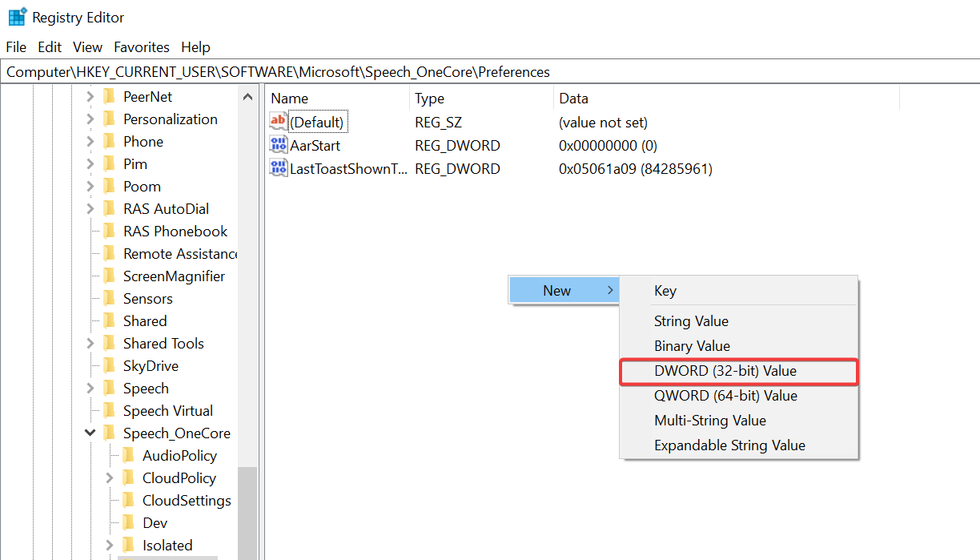Click the (Default) string value icon
Screen dimensions: 980x560
(279, 123)
